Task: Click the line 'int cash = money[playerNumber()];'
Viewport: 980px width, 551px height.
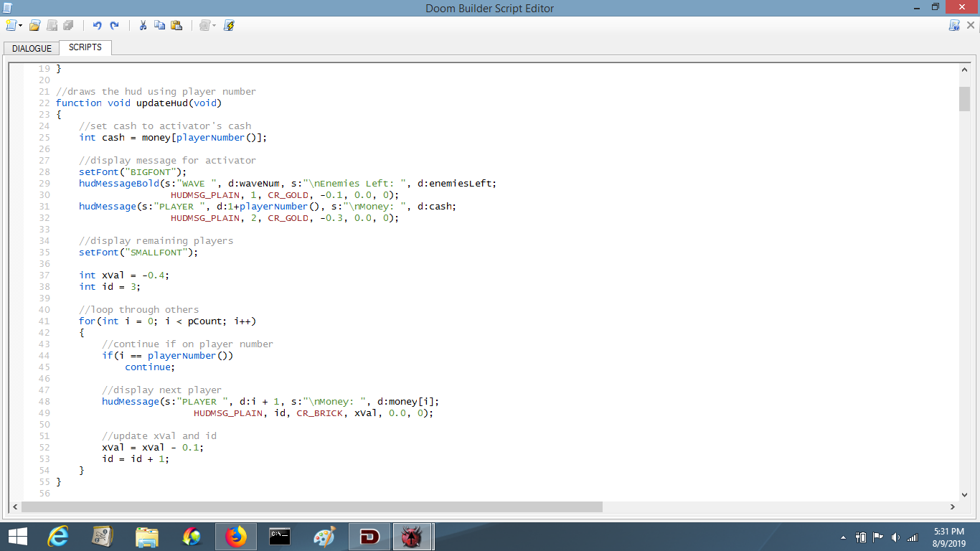Action: point(173,137)
